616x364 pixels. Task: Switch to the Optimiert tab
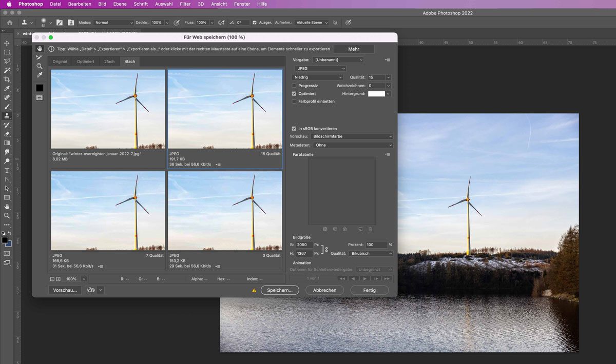[x=86, y=62]
